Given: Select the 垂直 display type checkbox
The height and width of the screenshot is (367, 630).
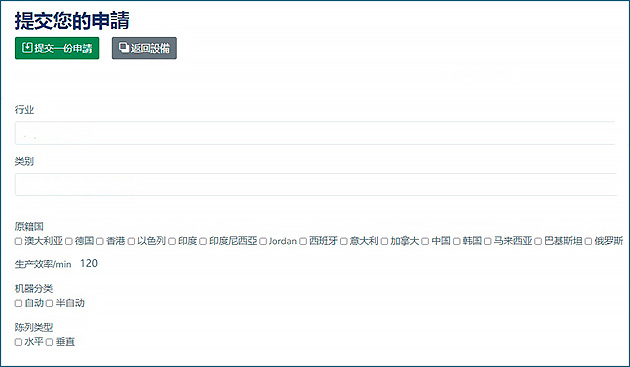Looking at the screenshot, I should coord(49,342).
